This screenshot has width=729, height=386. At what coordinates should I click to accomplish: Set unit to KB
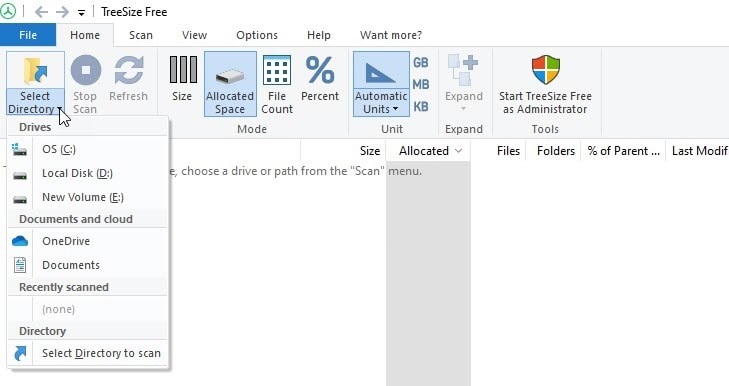(421, 106)
